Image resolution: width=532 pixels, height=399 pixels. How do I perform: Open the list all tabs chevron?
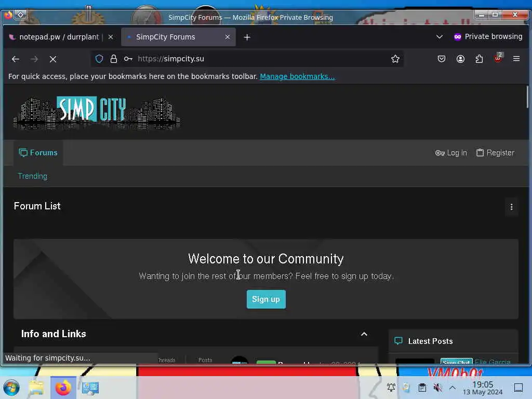[440, 37]
